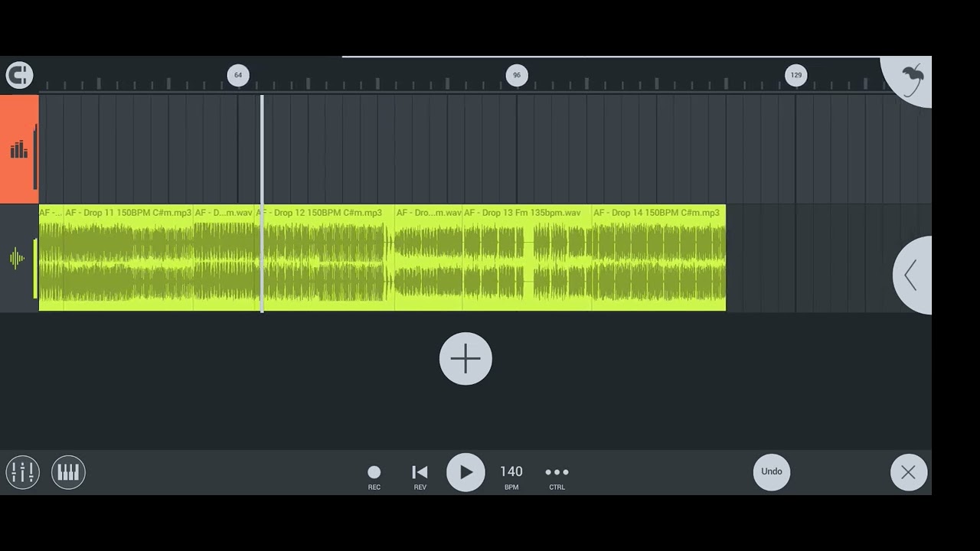This screenshot has height=551, width=980.
Task: Add a new track with plus button
Action: point(465,358)
